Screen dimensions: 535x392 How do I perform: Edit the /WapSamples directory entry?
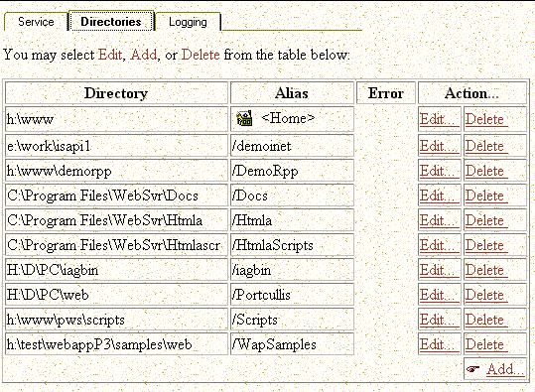pos(439,344)
